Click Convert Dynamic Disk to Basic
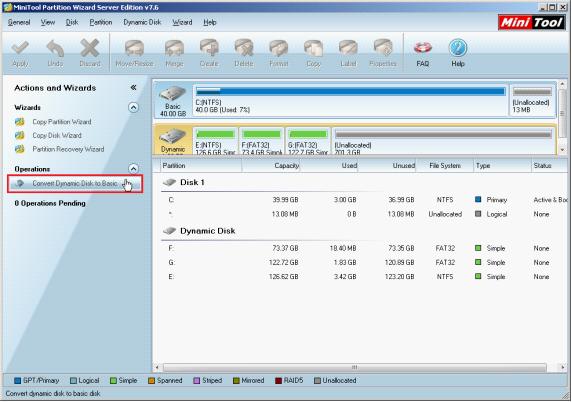572x402 pixels. pyautogui.click(x=75, y=183)
